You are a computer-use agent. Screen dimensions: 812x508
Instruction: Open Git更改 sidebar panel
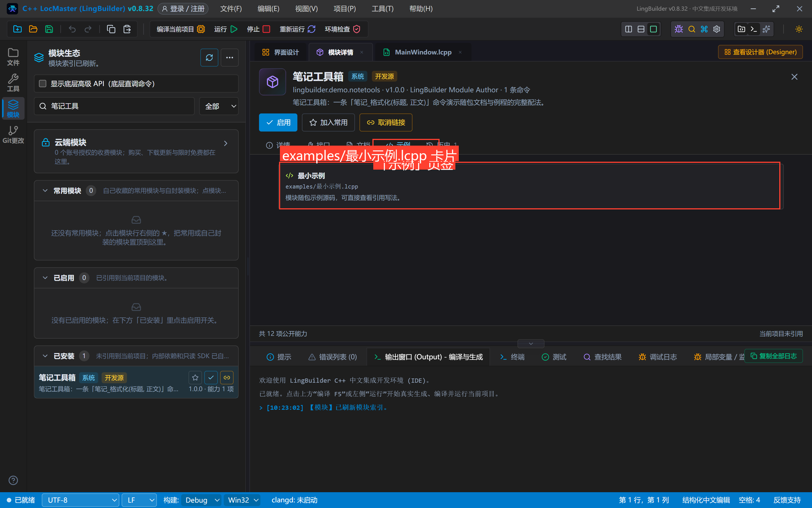pos(13,134)
